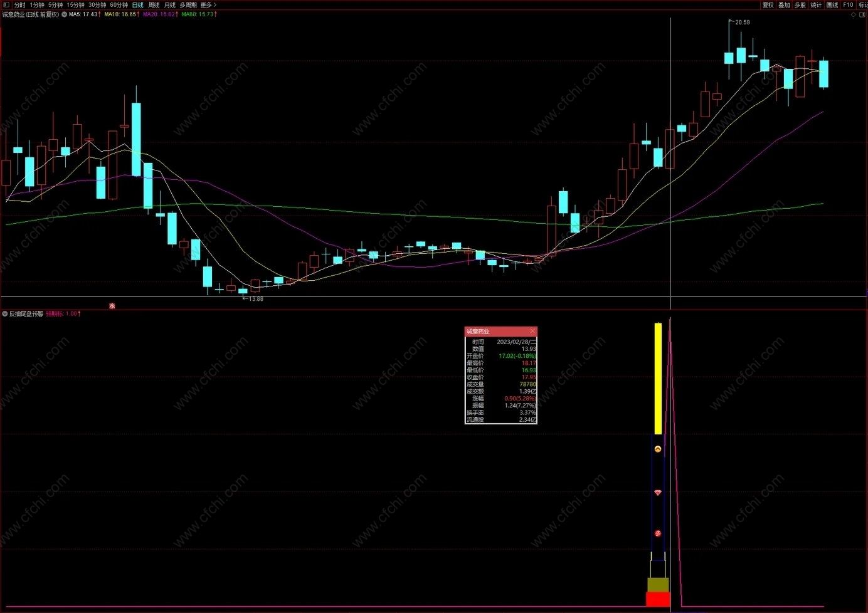Click the red block at signal bottom
Image resolution: width=868 pixels, height=613 pixels.
[658, 599]
